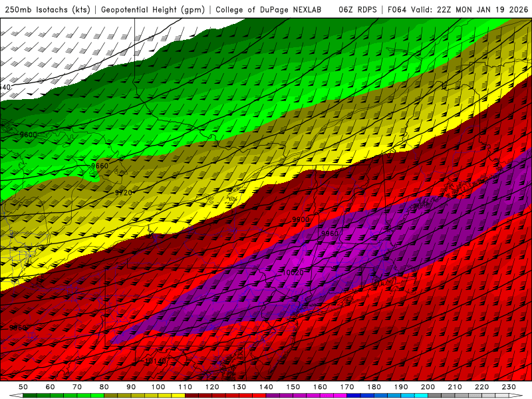
Task: Click the 220 value on the color scale
Action: pyautogui.click(x=481, y=387)
